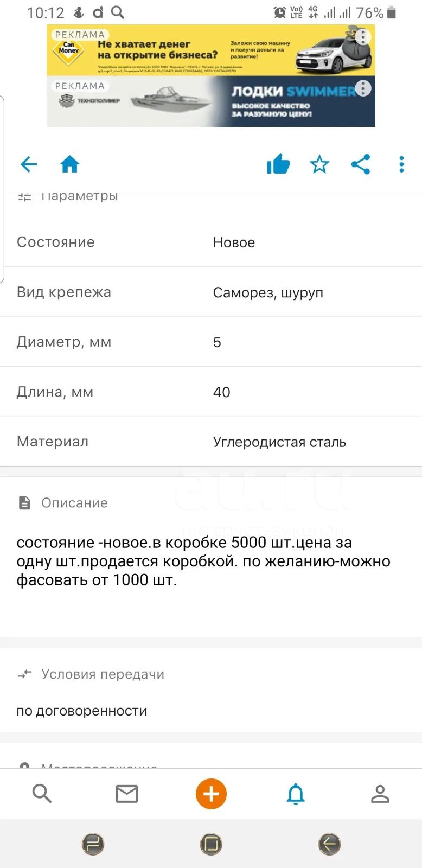Open notifications bell in bottom bar

(x=296, y=794)
